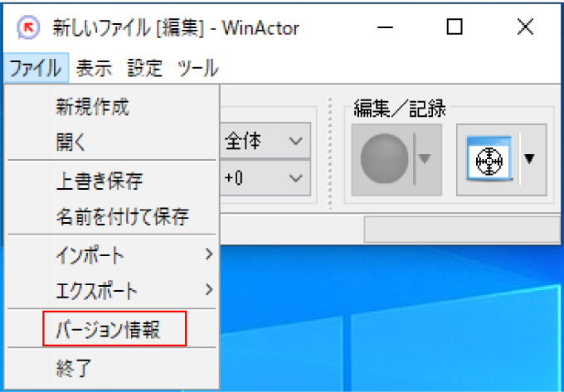The width and height of the screenshot is (564, 392).
Task: Open the 設定 menu
Action: coord(144,68)
